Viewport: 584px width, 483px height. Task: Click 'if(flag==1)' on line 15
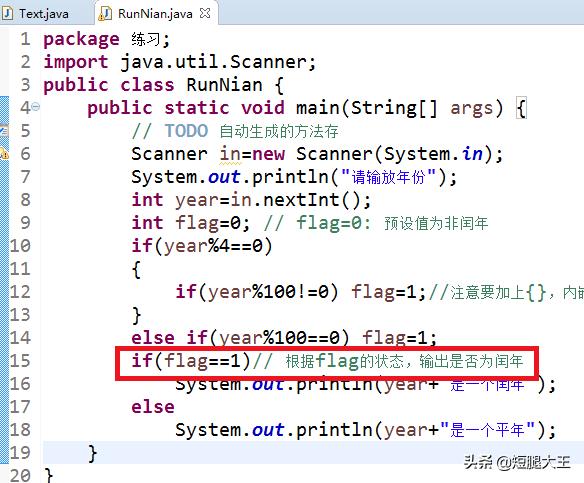[191, 360]
